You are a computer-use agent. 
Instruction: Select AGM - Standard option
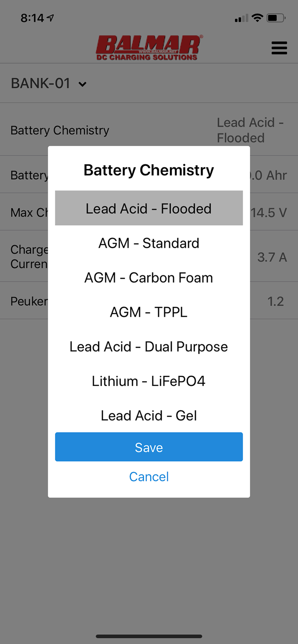tap(149, 243)
